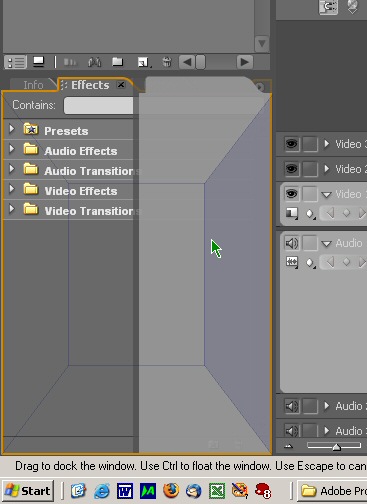The width and height of the screenshot is (367, 504).
Task: Click the Adobe Premiere taskbar button
Action: click(x=332, y=491)
